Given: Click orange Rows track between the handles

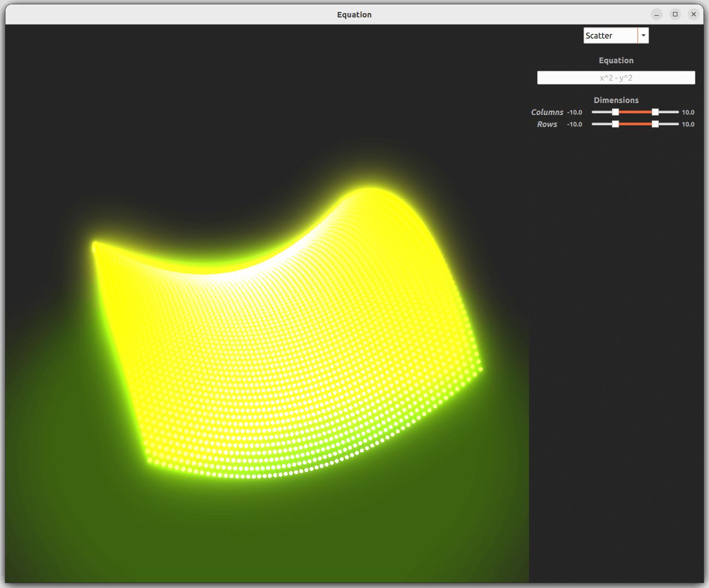Looking at the screenshot, I should (635, 124).
